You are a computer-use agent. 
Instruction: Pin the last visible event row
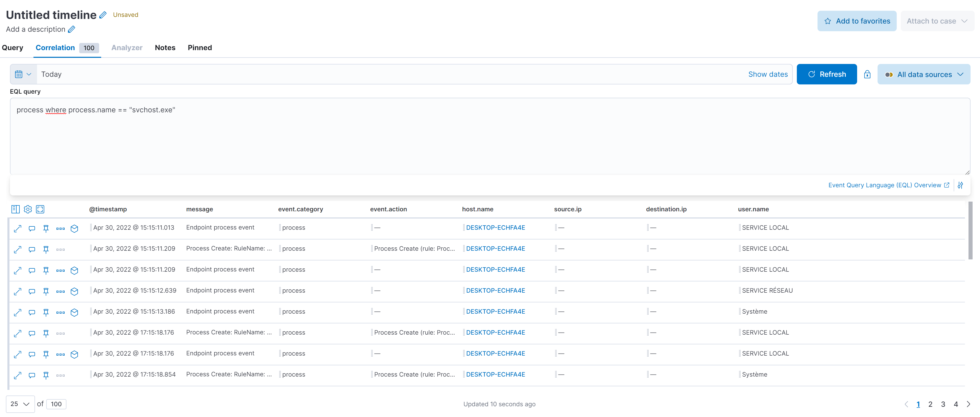(x=46, y=375)
